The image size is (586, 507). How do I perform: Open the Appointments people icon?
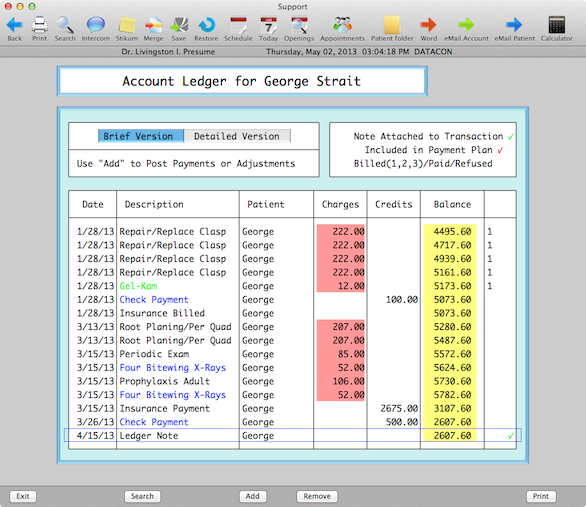[x=342, y=25]
